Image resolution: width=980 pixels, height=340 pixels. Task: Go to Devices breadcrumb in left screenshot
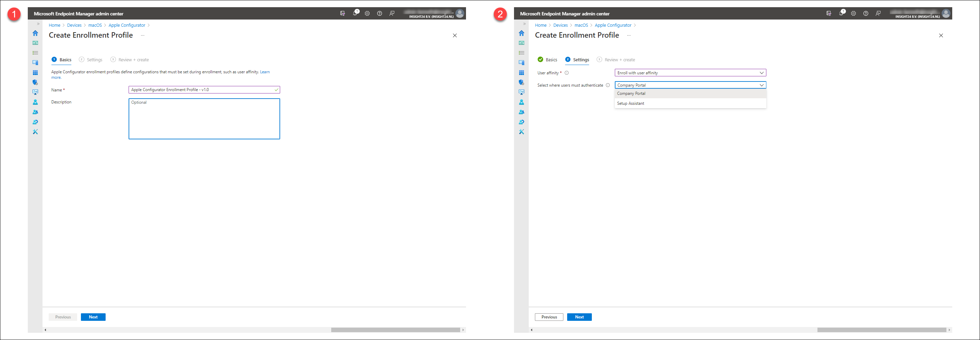coord(74,25)
